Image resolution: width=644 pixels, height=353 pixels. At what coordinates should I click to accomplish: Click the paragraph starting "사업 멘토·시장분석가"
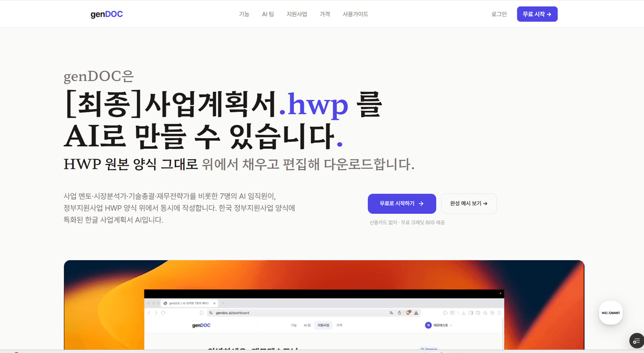[x=179, y=207]
